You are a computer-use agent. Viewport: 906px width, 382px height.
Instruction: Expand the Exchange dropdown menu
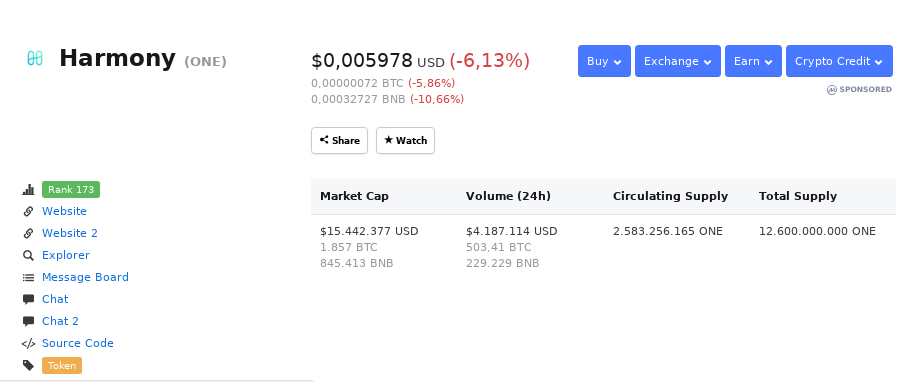(x=678, y=61)
